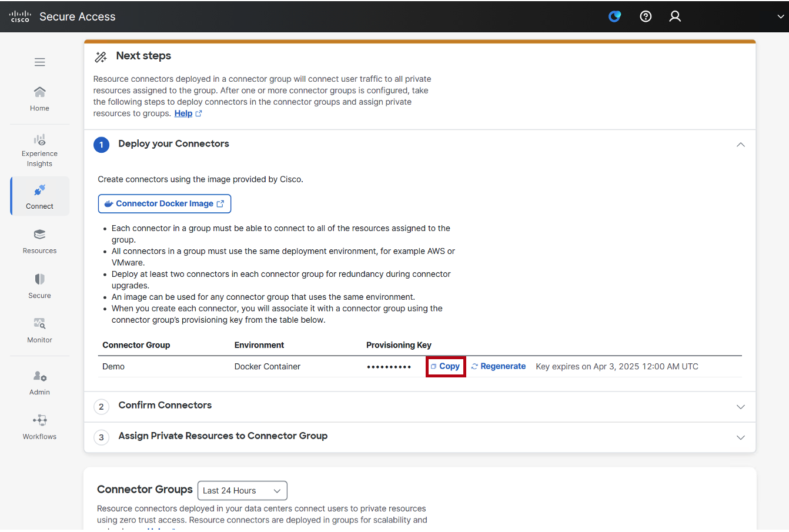Expand the header dropdown chevron
Image resolution: width=789 pixels, height=532 pixels.
click(781, 17)
